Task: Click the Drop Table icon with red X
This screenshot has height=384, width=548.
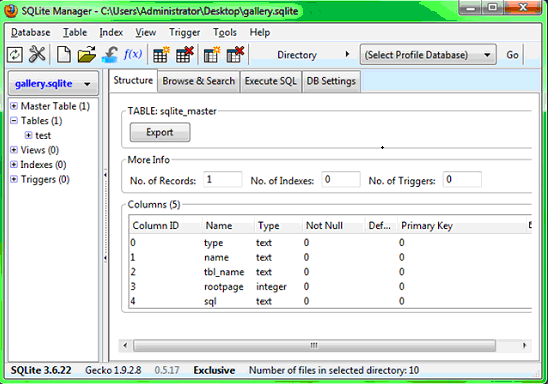Action: click(185, 55)
